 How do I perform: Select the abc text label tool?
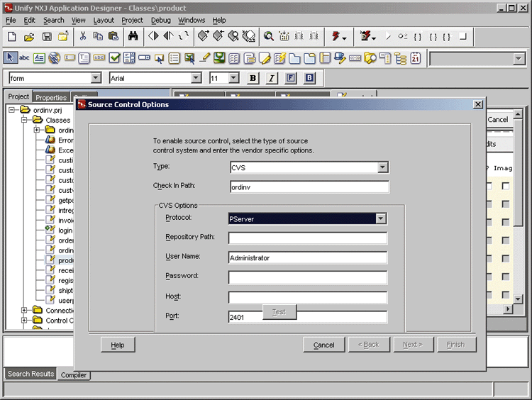coord(24,57)
